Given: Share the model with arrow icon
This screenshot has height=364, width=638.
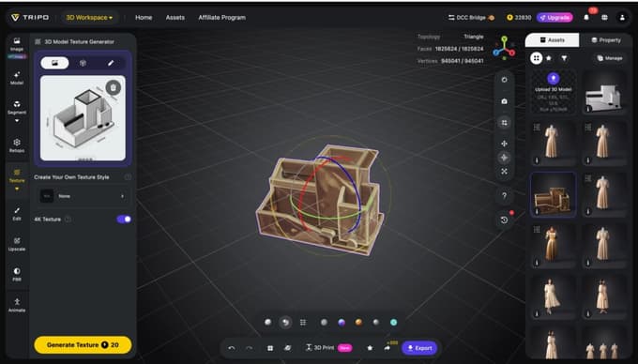Looking at the screenshot, I should click(387, 348).
